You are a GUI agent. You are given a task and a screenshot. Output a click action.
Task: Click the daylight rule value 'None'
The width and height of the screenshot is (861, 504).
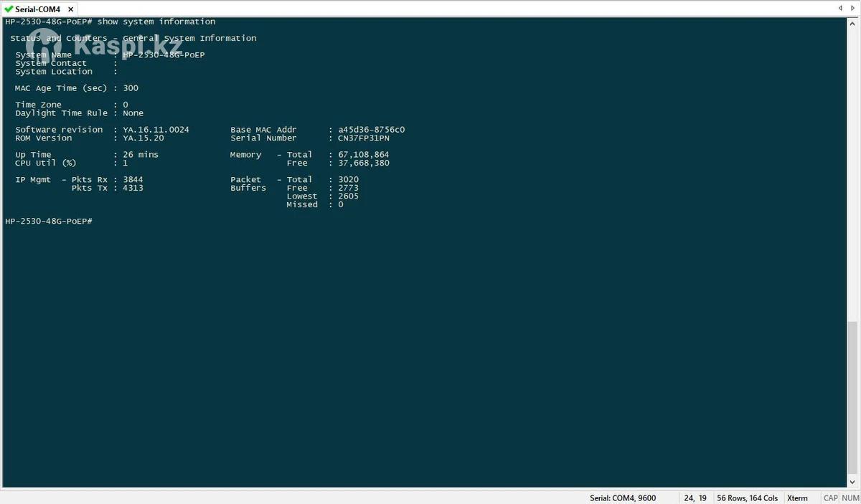[x=133, y=113]
